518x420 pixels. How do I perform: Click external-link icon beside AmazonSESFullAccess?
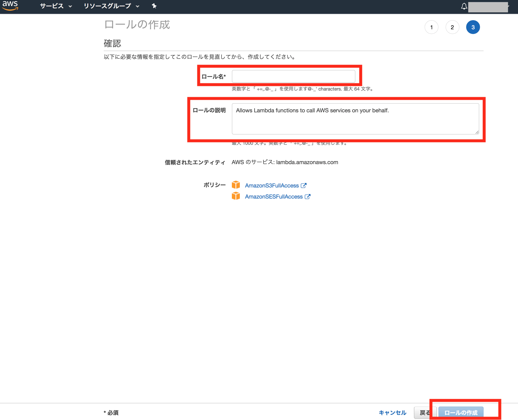[307, 197]
